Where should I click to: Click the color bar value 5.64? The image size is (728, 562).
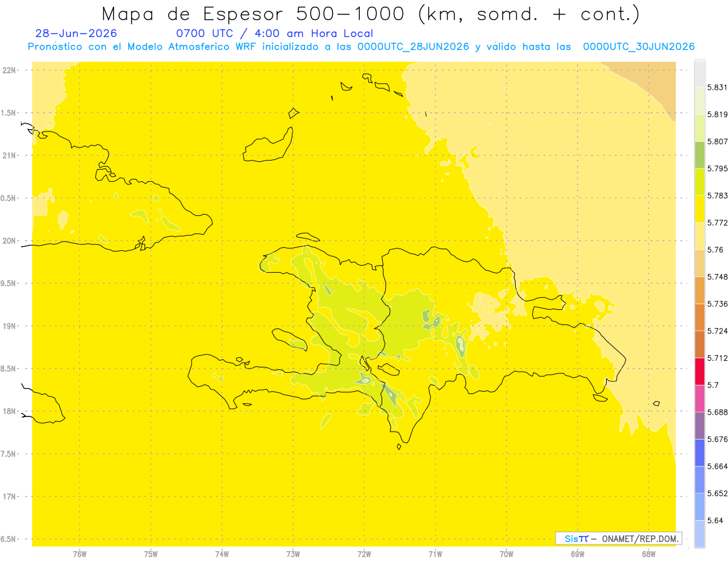pos(715,520)
